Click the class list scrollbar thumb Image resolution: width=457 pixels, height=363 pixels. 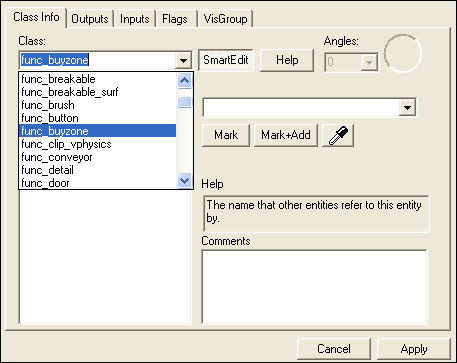click(x=185, y=102)
